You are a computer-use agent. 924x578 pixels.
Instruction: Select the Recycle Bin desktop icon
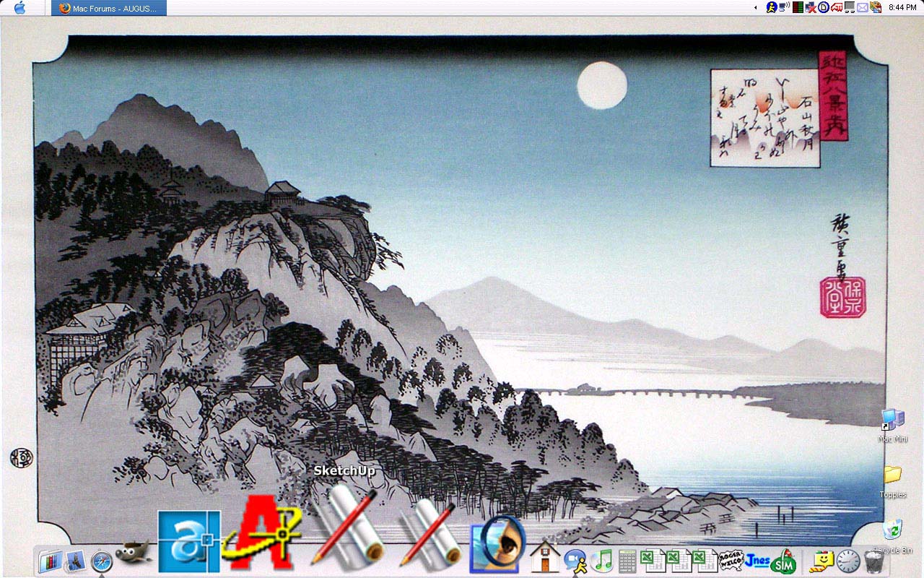coord(893,537)
